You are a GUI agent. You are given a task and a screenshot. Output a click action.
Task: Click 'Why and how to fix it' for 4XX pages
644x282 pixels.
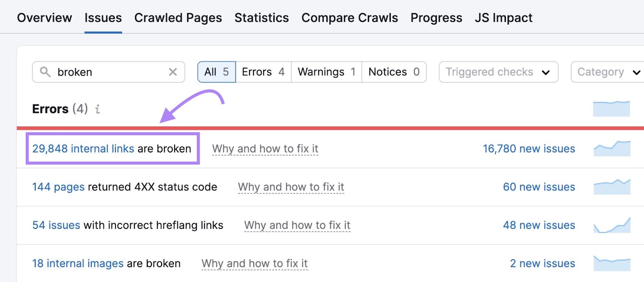[291, 187]
